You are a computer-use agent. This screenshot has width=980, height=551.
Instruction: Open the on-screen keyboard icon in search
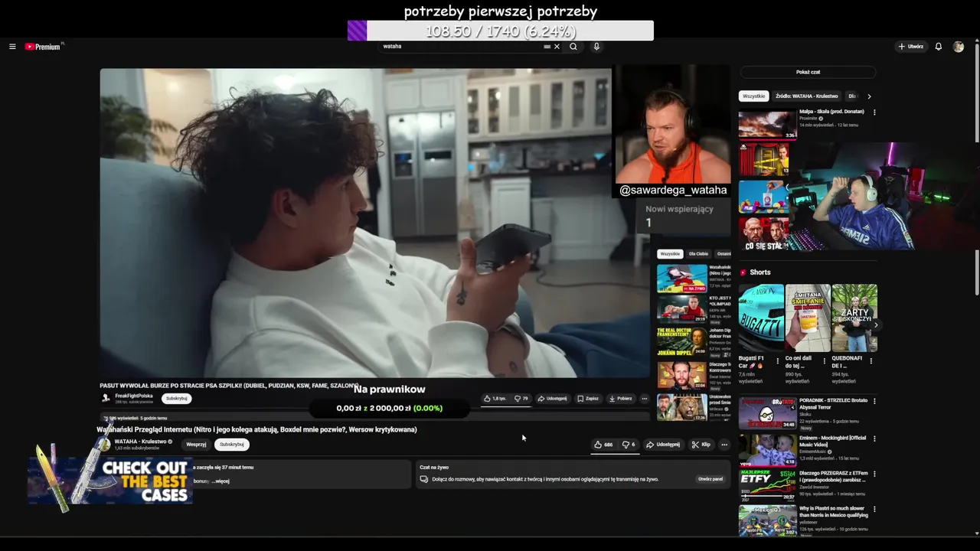(547, 47)
